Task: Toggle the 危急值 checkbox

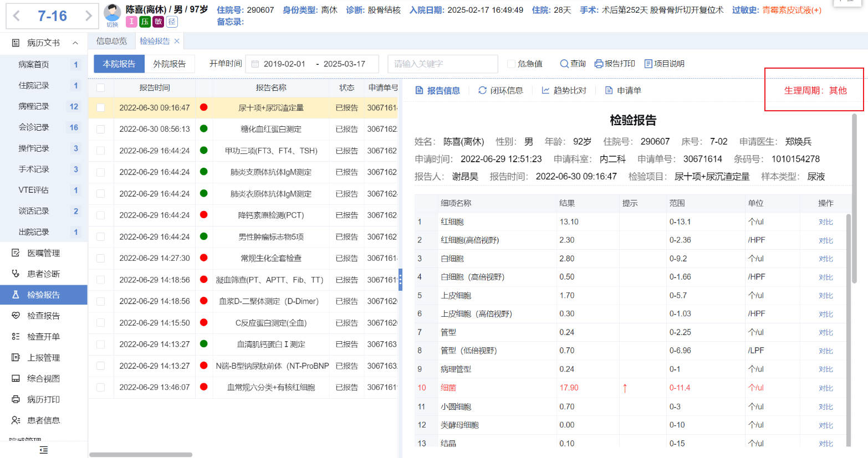Action: point(511,64)
